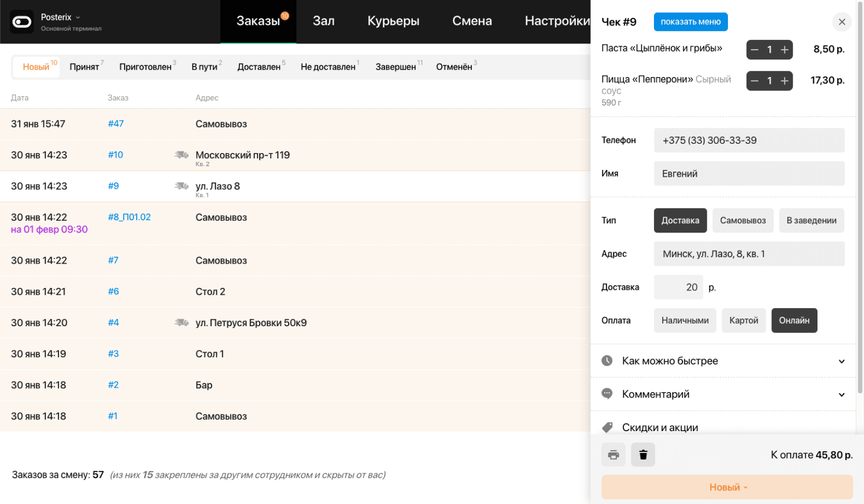Click the order panel scrollbar
Screen dimensions: 864x504
coord(860,196)
